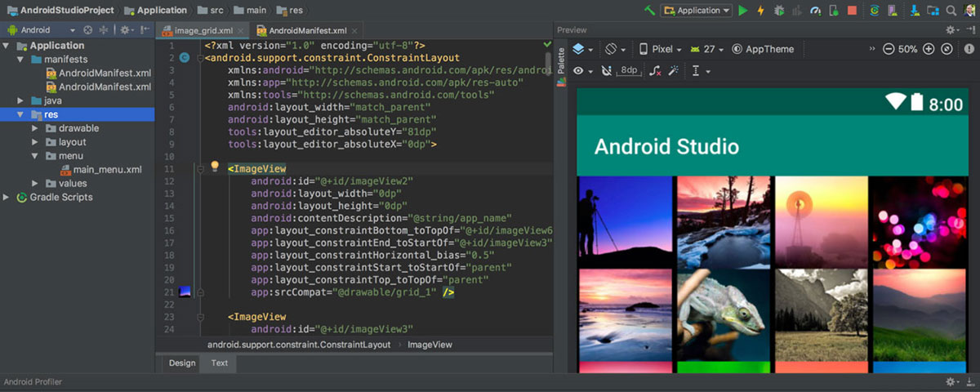
Task: Click the green hammer Make Project icon
Action: 649,11
